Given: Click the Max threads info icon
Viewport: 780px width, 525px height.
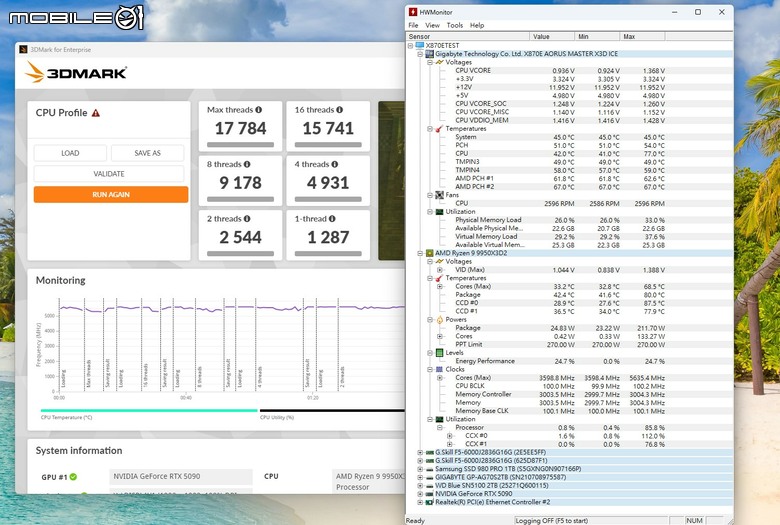Looking at the screenshot, I should (x=259, y=109).
